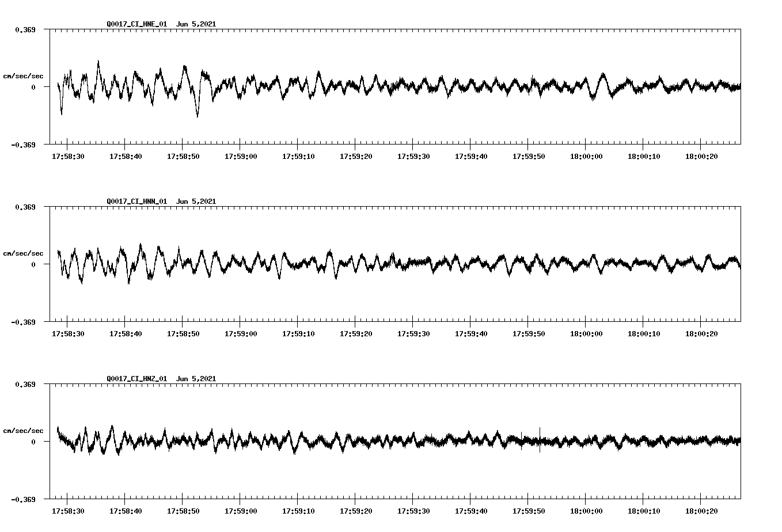
Task: Click the zero axis label of the HNN plot
Action: tap(33, 264)
